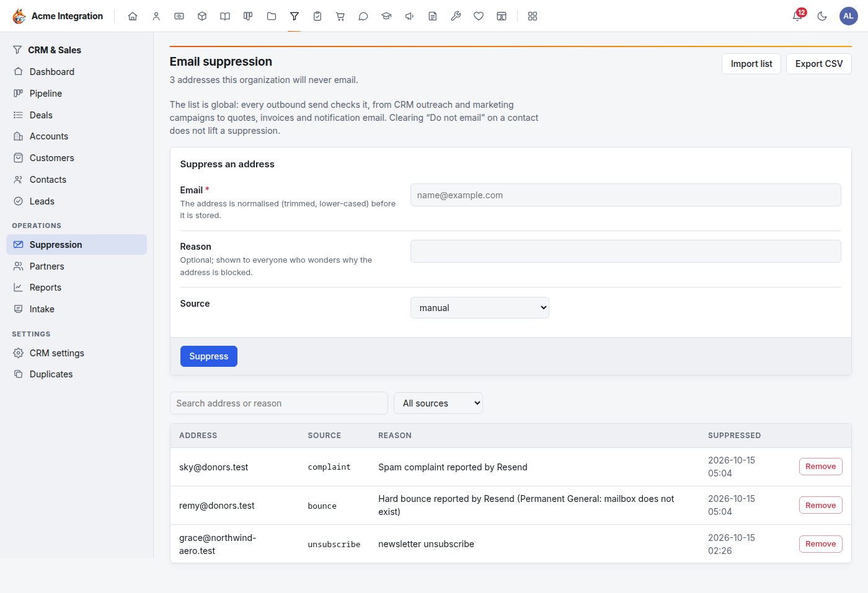Image resolution: width=868 pixels, height=593 pixels.
Task: Toggle dark mode moon icon
Action: tap(822, 16)
